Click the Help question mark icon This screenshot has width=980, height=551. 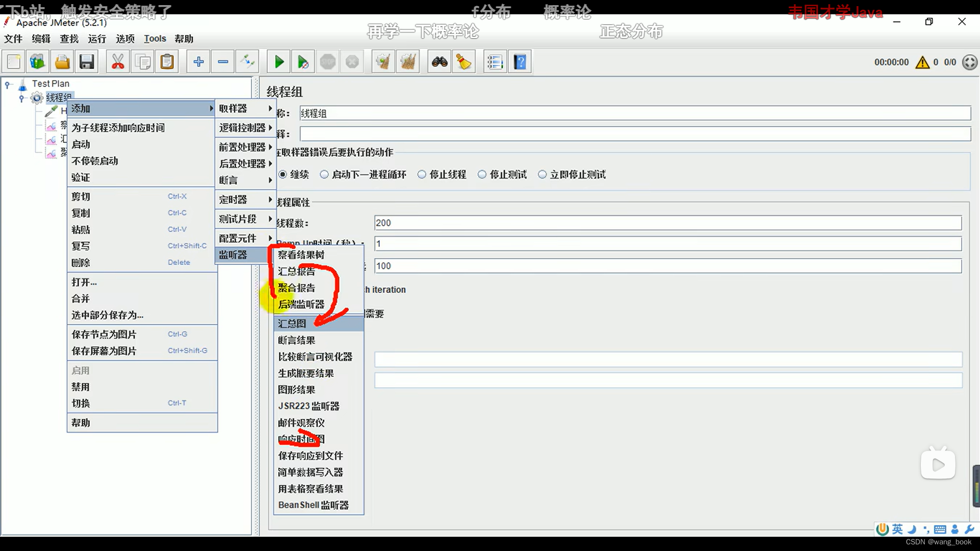(x=520, y=62)
